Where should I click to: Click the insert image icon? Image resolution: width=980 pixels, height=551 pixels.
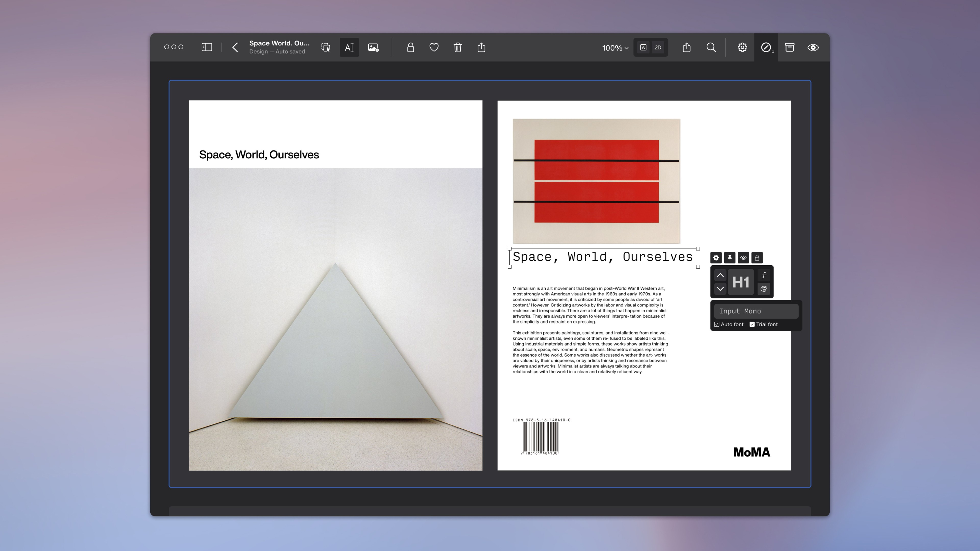coord(373,47)
